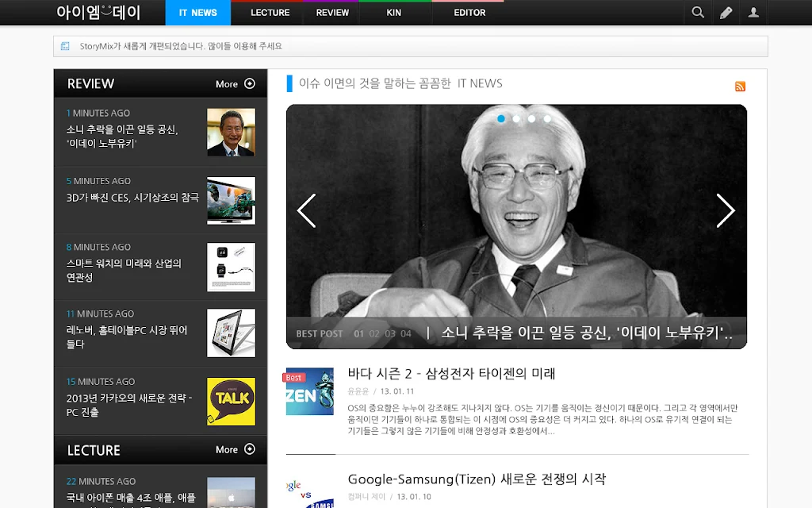The width and height of the screenshot is (812, 508).
Task: Click the slideshow caption '소니 추락을 이끈 일등 공신'
Action: click(586, 333)
